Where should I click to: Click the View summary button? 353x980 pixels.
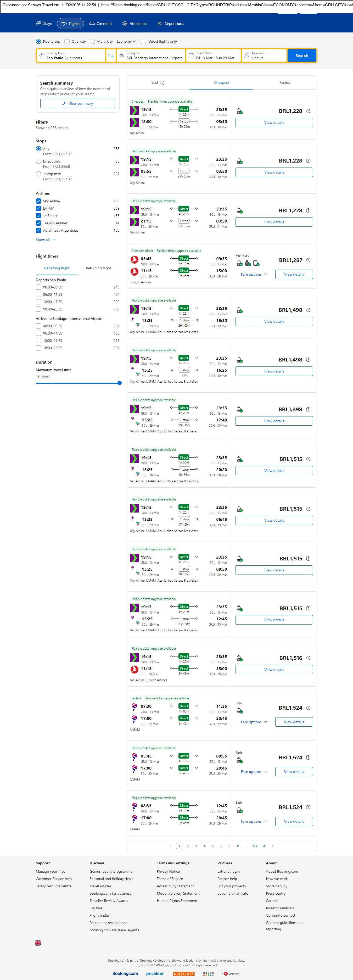[78, 103]
